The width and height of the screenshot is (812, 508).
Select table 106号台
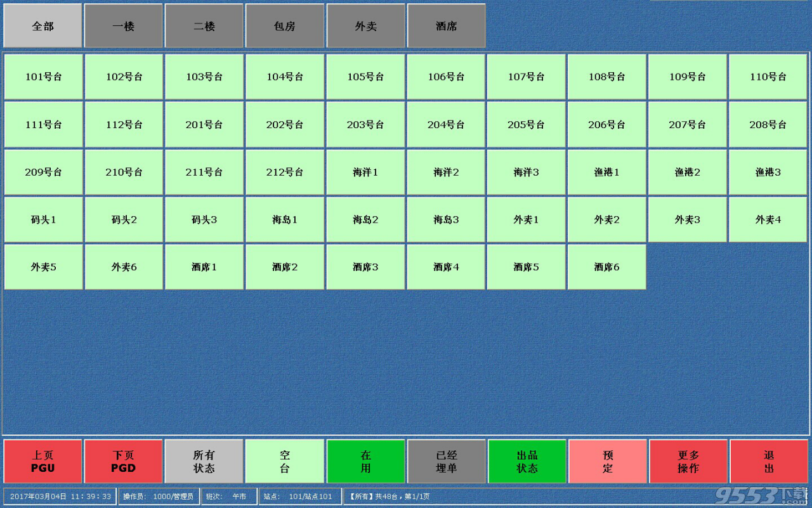[446, 77]
